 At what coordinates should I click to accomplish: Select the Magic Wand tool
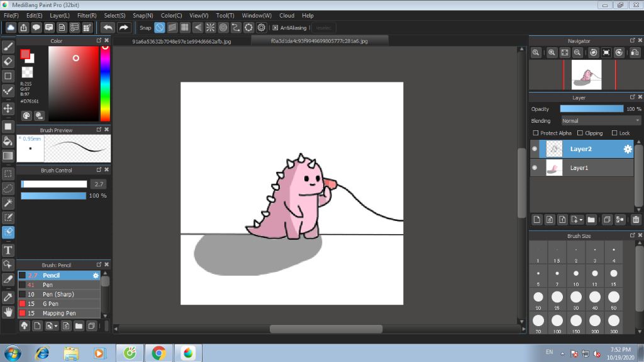coord(8,203)
